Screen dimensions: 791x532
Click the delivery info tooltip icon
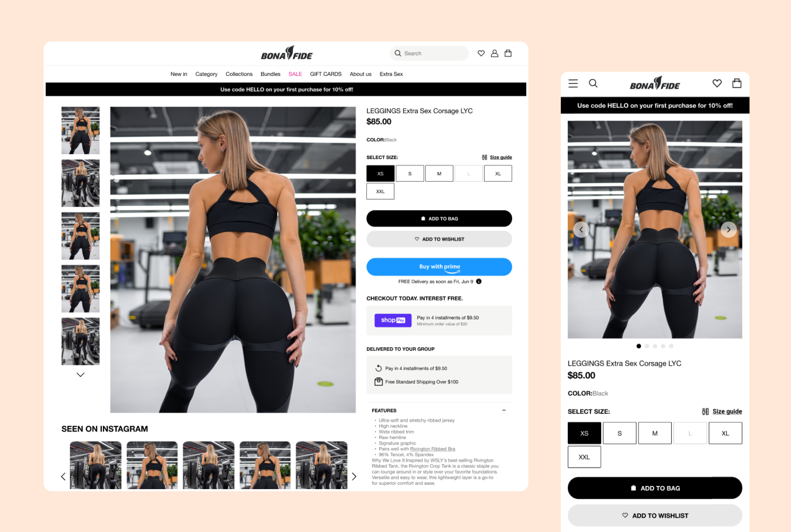(480, 281)
